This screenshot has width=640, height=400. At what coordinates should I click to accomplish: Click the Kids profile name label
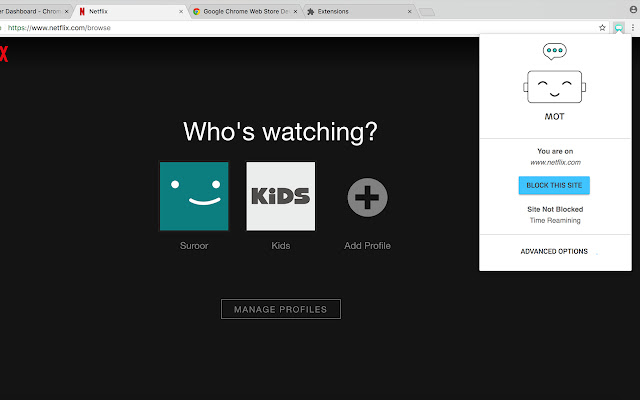(280, 246)
